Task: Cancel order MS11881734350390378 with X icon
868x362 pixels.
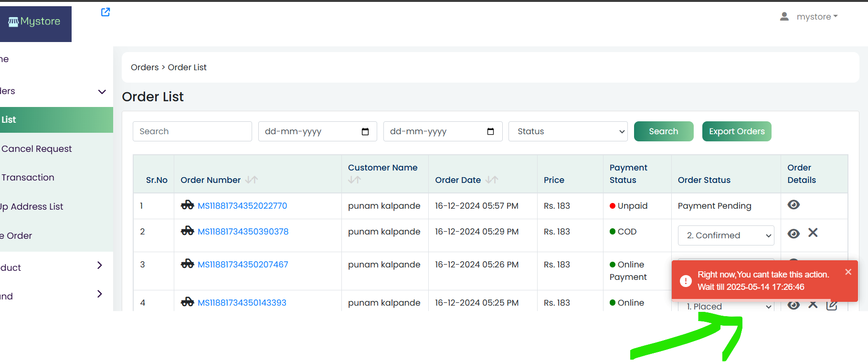Action: click(x=813, y=233)
